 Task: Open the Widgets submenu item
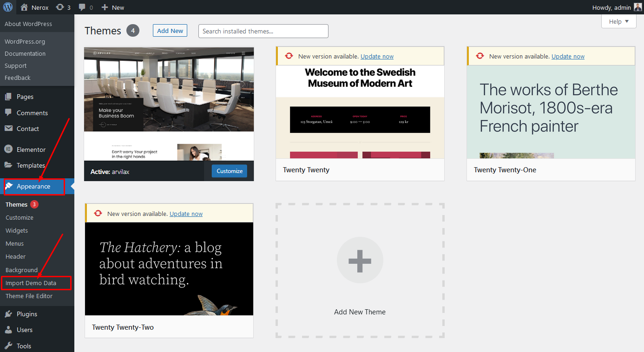pyautogui.click(x=17, y=230)
